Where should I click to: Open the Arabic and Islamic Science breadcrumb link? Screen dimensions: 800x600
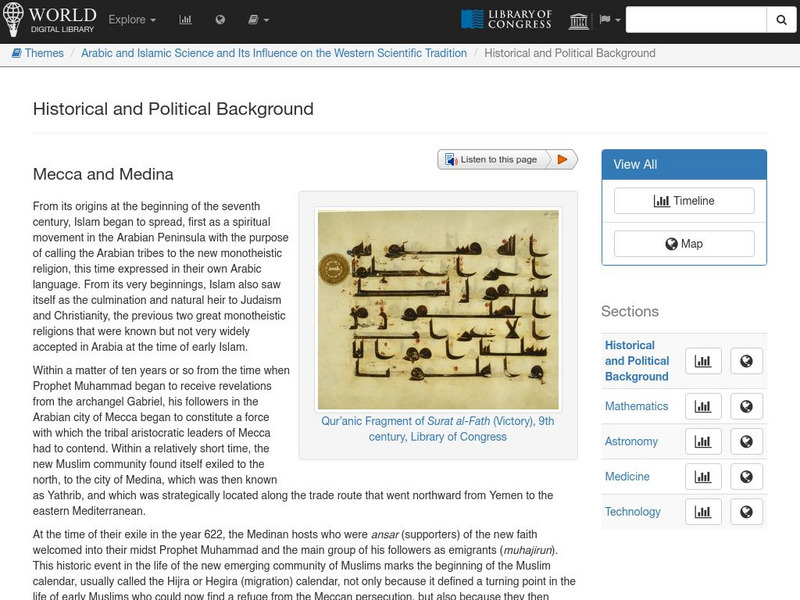pos(273,53)
